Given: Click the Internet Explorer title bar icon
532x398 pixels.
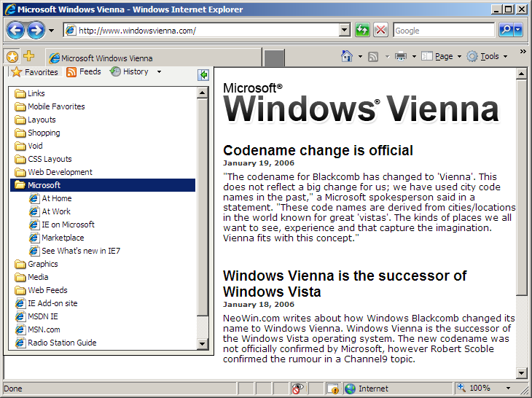Looking at the screenshot, I should [10, 9].
